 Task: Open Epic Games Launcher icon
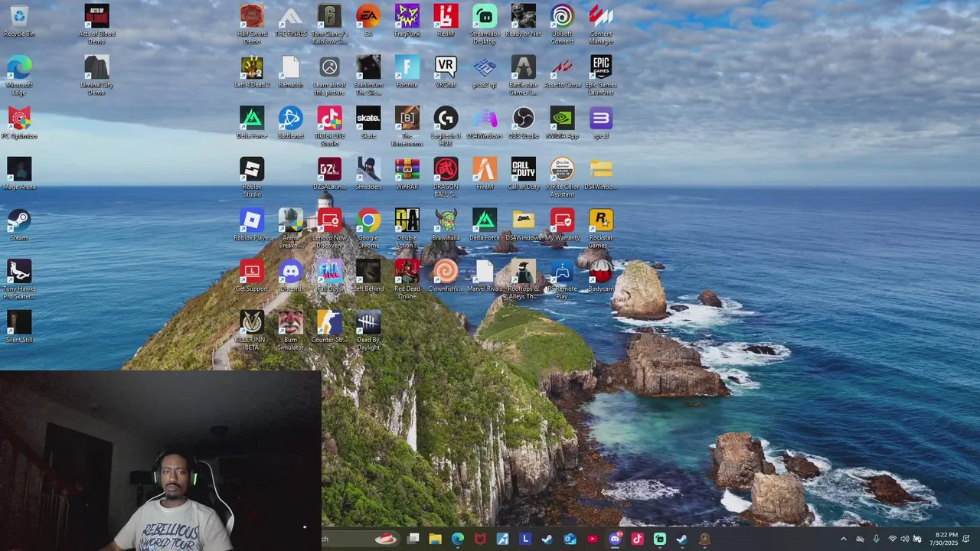coord(601,76)
